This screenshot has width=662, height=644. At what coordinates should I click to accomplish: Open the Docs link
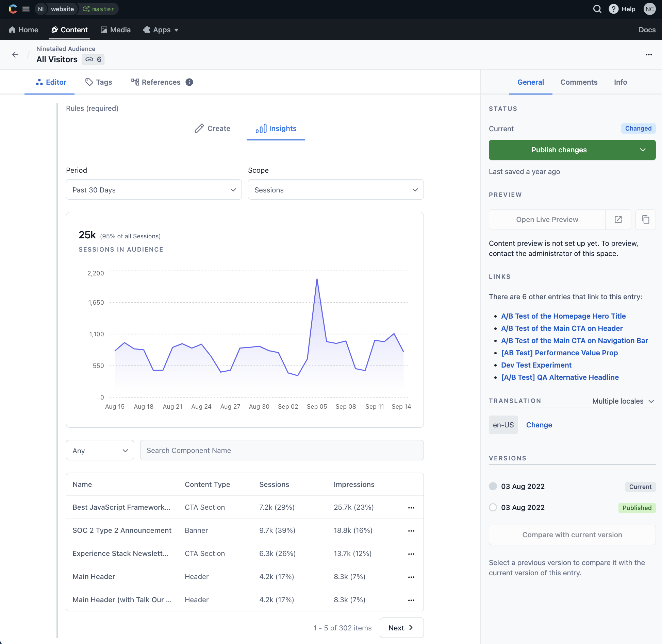(647, 30)
